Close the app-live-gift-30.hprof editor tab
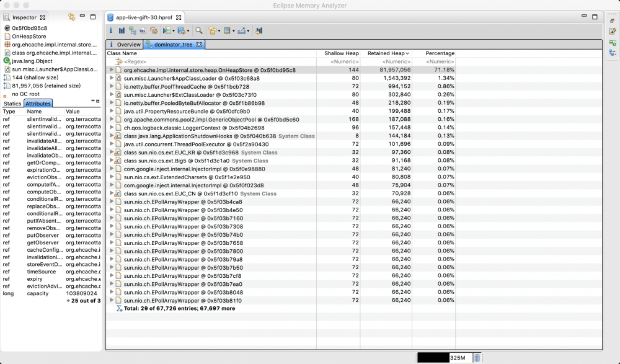The height and width of the screenshot is (364, 620). (179, 17)
